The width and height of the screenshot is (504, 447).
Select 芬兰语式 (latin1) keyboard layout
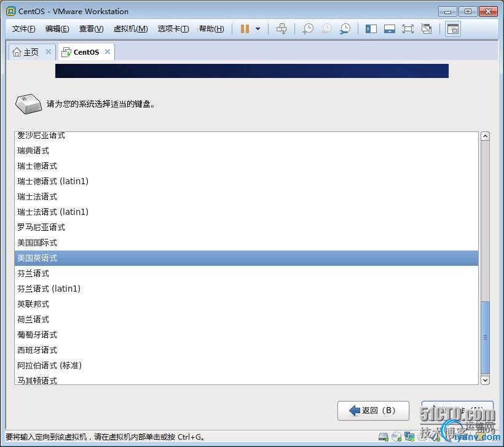tap(246, 289)
